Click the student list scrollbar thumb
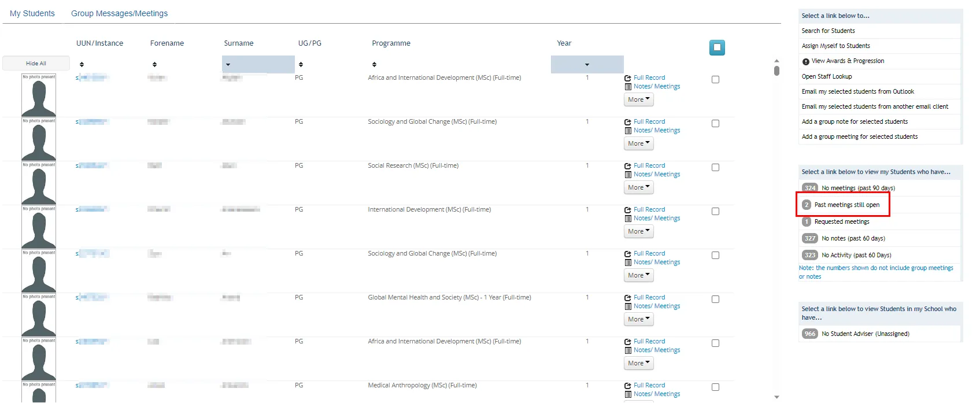This screenshot has height=403, width=980. click(x=776, y=71)
